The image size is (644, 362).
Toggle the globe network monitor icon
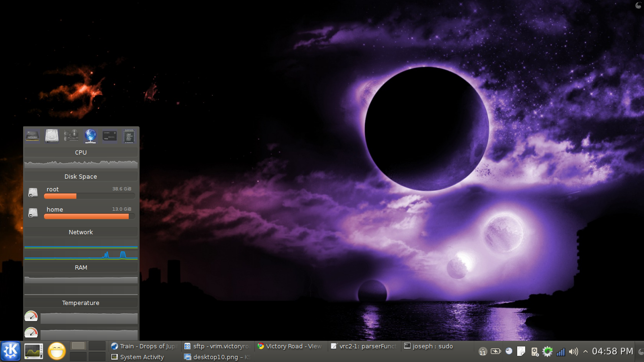click(x=90, y=136)
